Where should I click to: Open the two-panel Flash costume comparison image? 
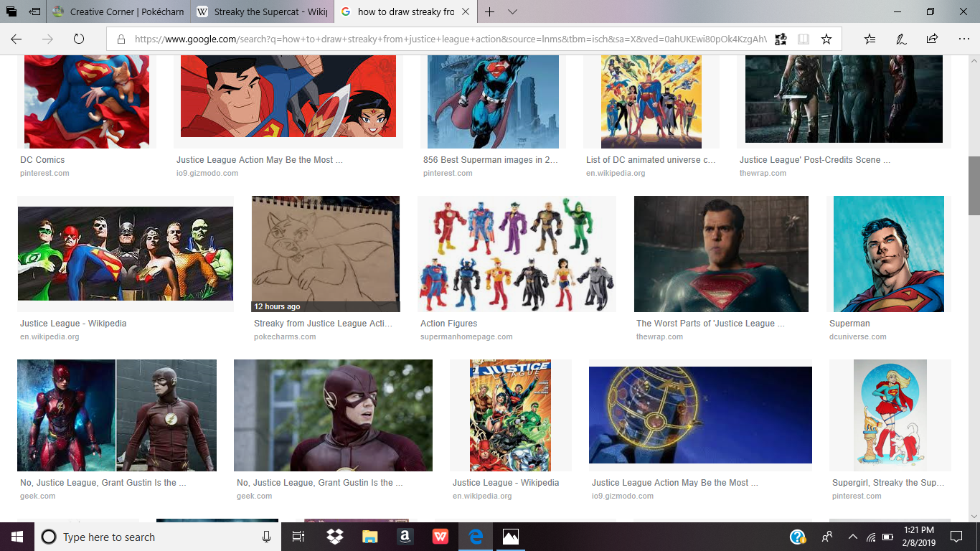tap(117, 415)
